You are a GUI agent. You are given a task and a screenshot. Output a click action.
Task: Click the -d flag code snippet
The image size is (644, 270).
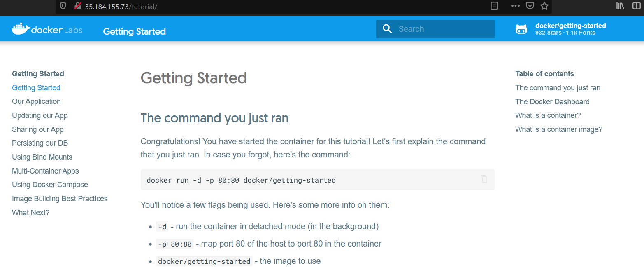(162, 227)
